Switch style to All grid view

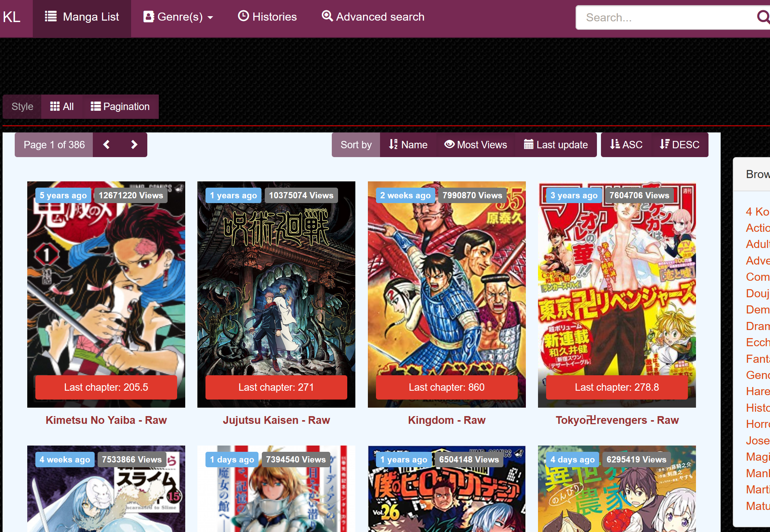click(62, 106)
